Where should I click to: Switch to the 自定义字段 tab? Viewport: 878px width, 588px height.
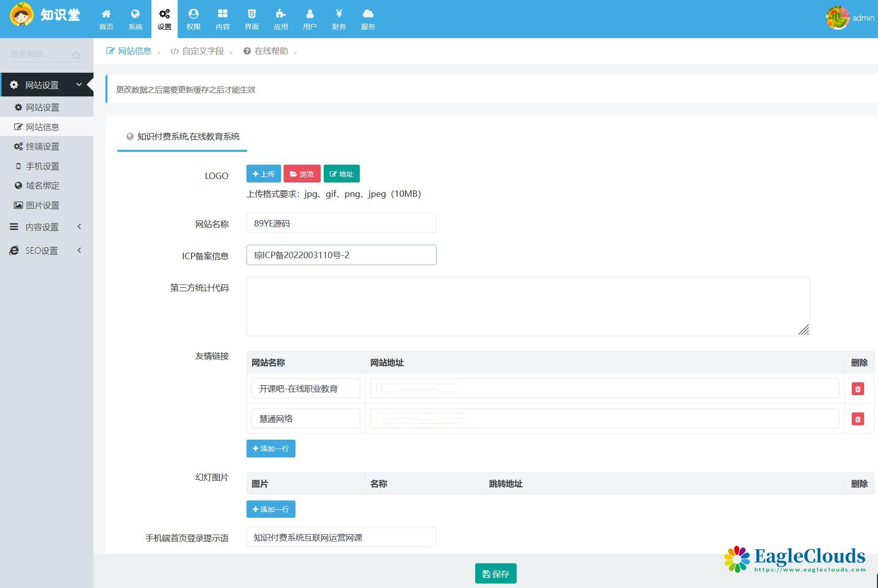pos(197,51)
